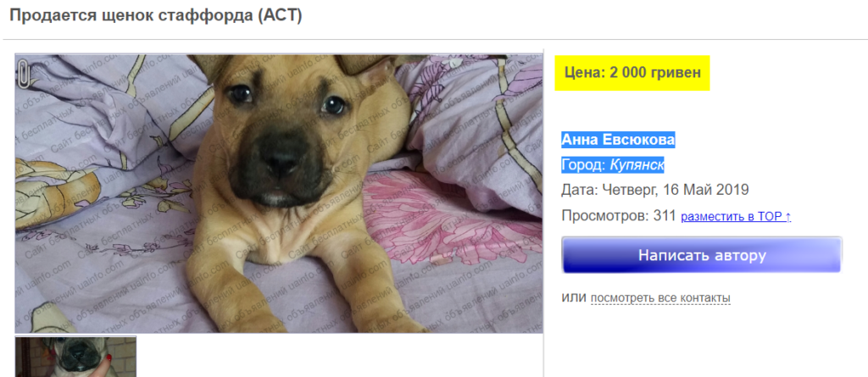Click "посмотреть все контакты" link

tap(660, 298)
